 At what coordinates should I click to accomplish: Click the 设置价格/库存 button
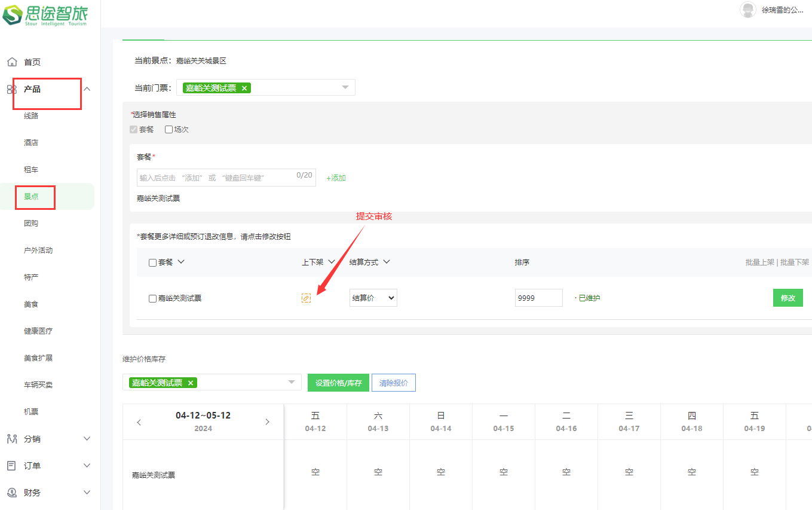[x=338, y=383]
